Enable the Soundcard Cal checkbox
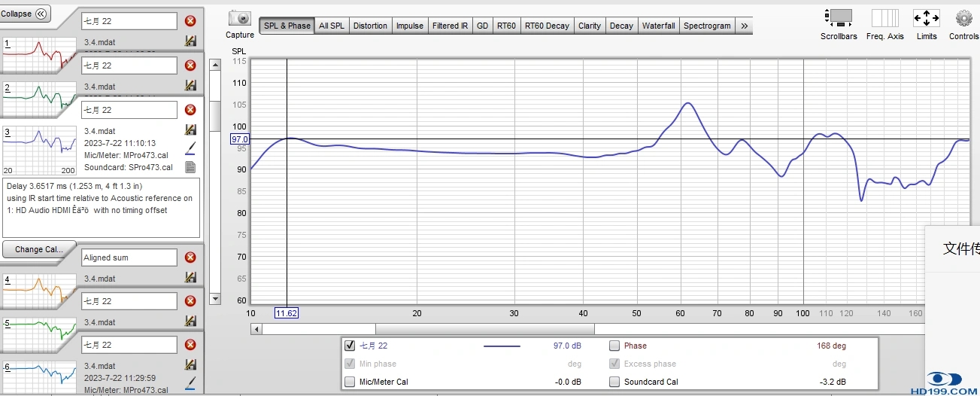This screenshot has width=980, height=396. click(x=614, y=382)
